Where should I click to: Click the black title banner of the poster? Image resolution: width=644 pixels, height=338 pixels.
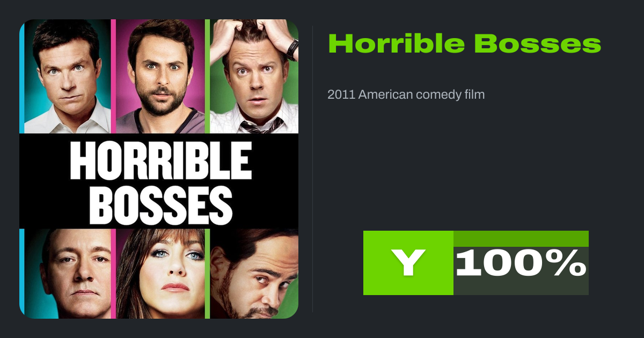159,181
